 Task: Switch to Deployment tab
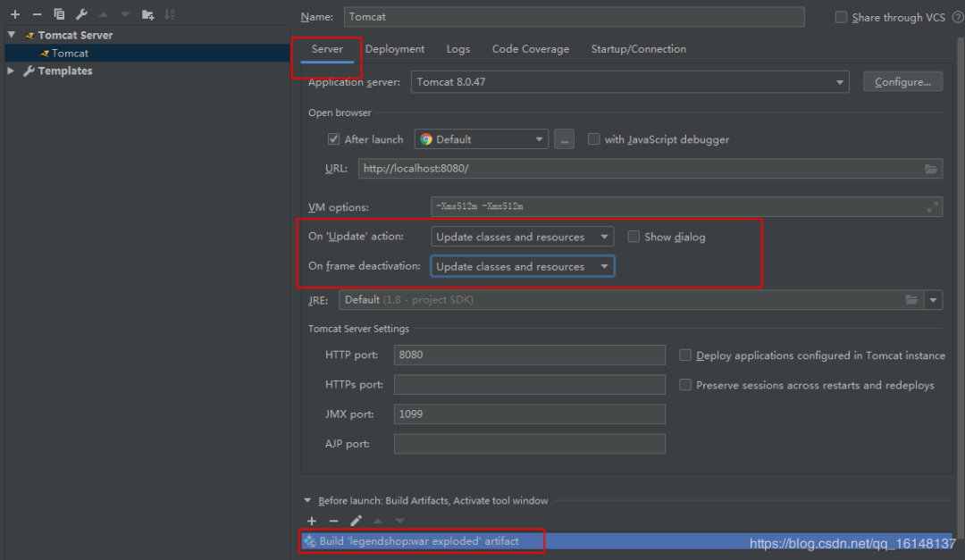click(395, 48)
